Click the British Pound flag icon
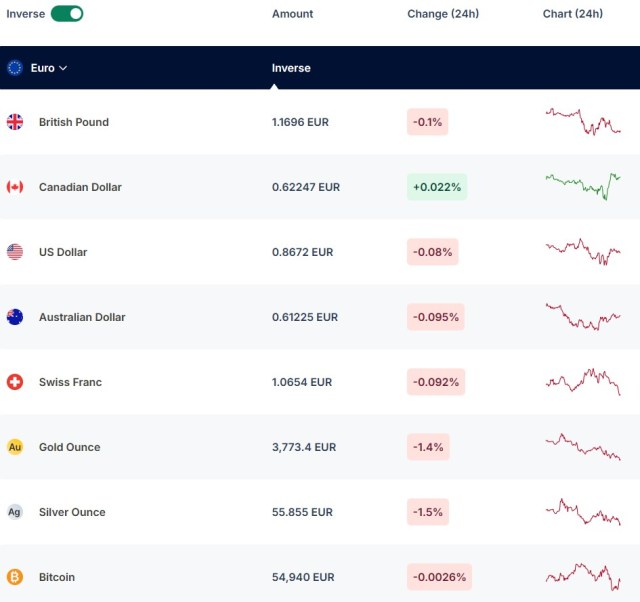640x602 pixels. 15,122
